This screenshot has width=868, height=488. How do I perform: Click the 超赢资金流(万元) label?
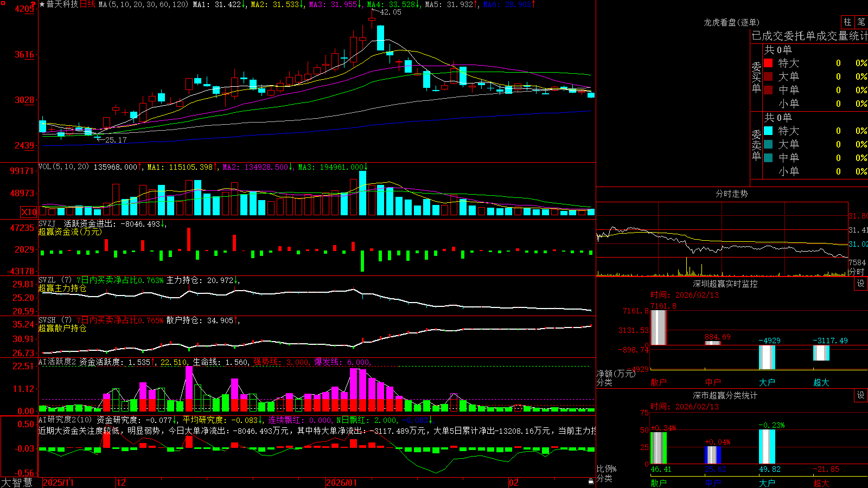70,232
